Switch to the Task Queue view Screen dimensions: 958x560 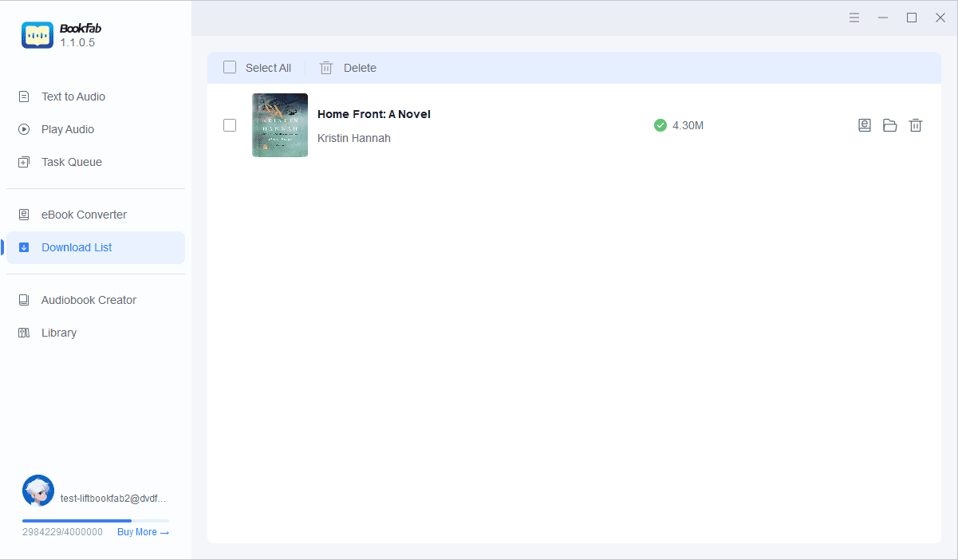pos(72,162)
